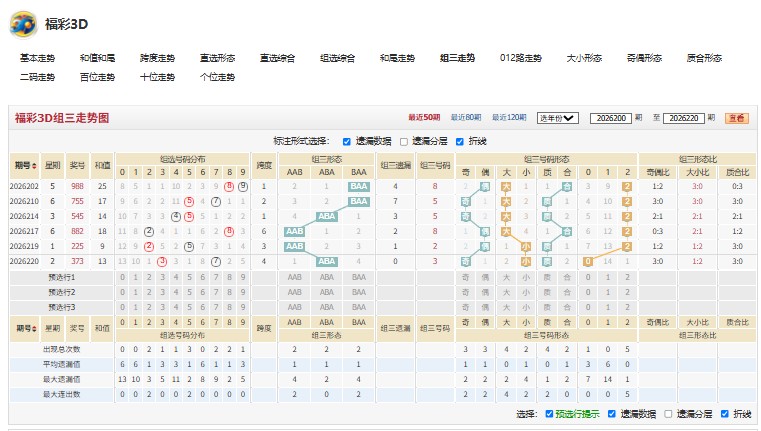
Task: Open 基本走势 chart page
Action: pyautogui.click(x=37, y=58)
